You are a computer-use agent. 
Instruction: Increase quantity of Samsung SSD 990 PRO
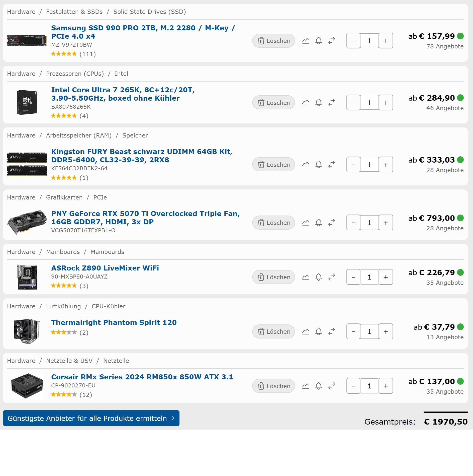click(x=386, y=41)
